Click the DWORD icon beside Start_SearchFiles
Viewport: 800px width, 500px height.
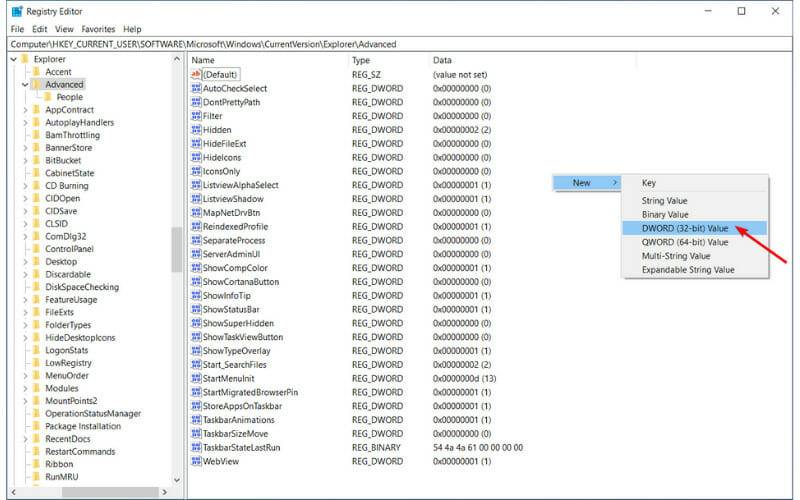196,364
